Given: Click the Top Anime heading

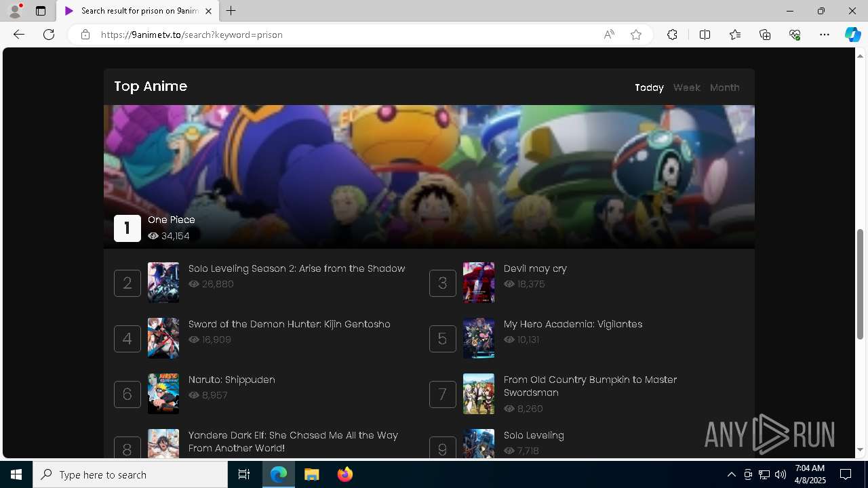Looking at the screenshot, I should coord(151,86).
